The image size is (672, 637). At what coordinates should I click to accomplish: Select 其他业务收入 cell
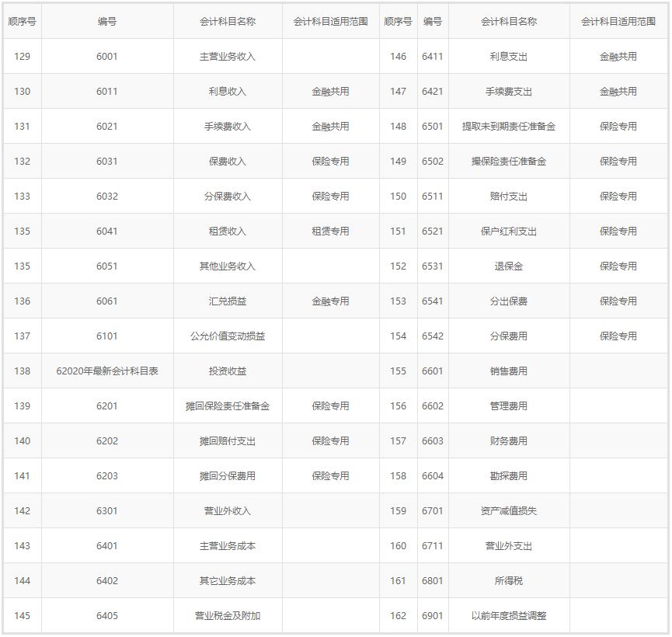pos(228,266)
